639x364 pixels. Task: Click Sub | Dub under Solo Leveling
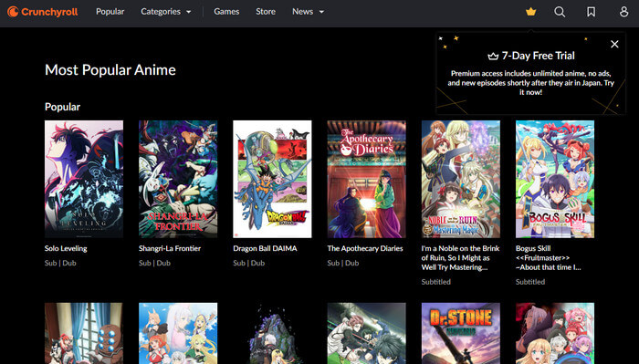pyautogui.click(x=60, y=263)
